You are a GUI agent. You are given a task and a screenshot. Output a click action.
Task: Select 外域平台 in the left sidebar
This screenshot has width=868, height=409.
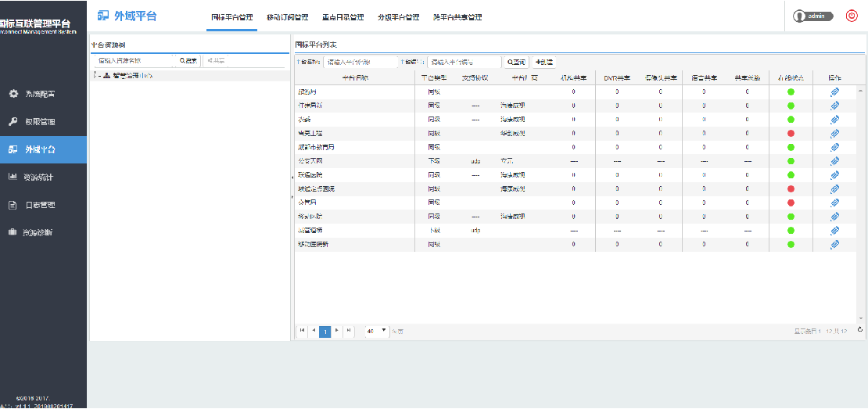(x=43, y=149)
